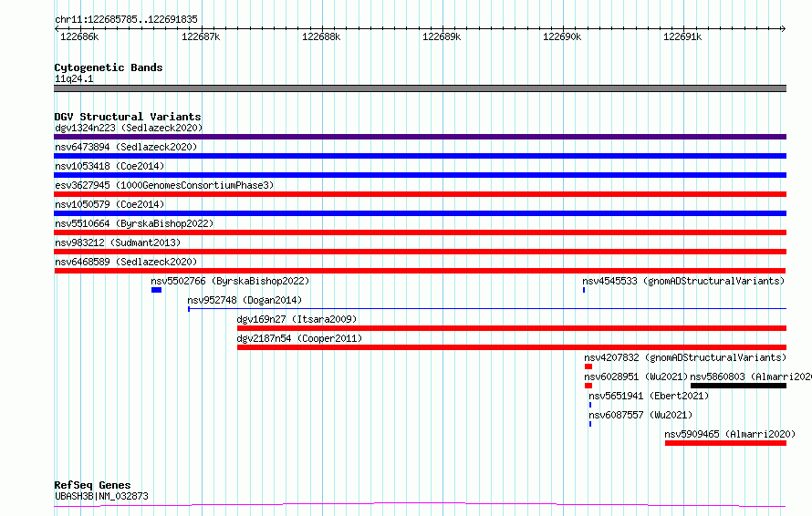
Task: Open nsv5651941 (Ebert2021) variant label
Action: (x=649, y=396)
